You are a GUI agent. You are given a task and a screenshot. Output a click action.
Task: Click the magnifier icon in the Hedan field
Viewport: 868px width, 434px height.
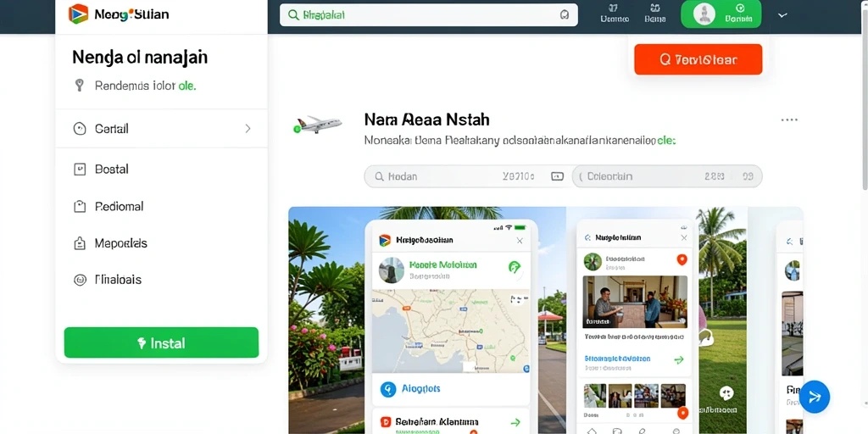379,176
